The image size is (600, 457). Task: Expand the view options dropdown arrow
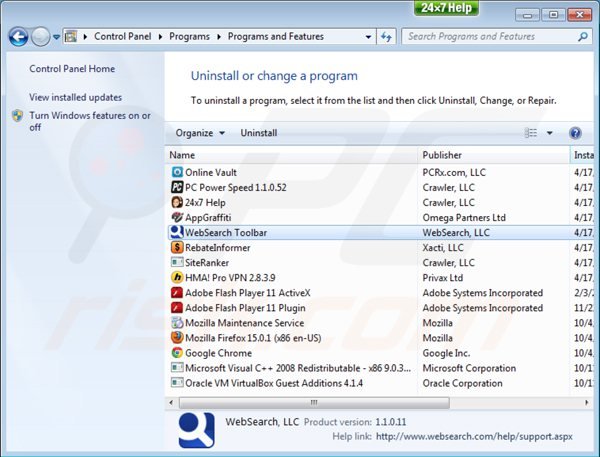pyautogui.click(x=549, y=133)
